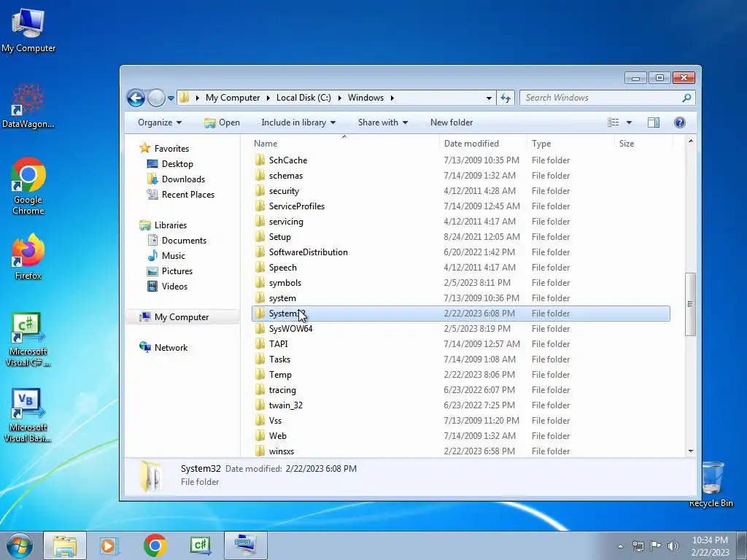Open Visual C# from the taskbar
747x560 pixels.
(x=200, y=545)
